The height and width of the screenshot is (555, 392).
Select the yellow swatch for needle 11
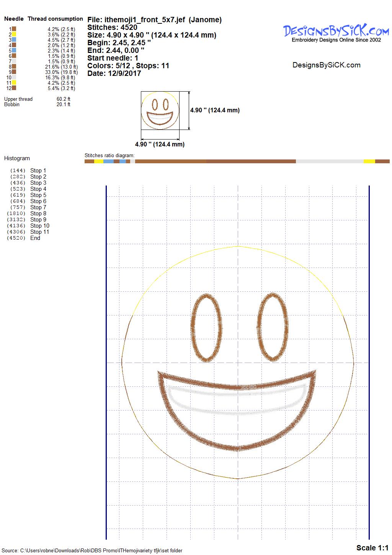coord(14,82)
